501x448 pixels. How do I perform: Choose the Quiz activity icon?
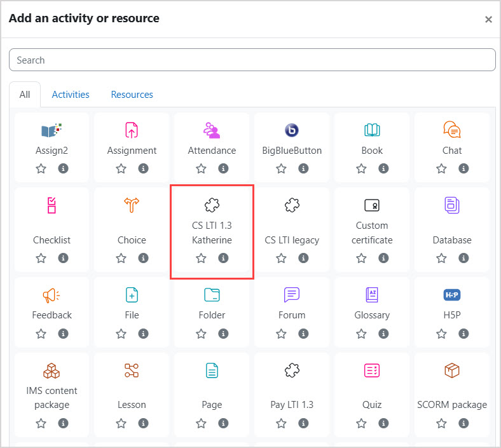point(372,370)
